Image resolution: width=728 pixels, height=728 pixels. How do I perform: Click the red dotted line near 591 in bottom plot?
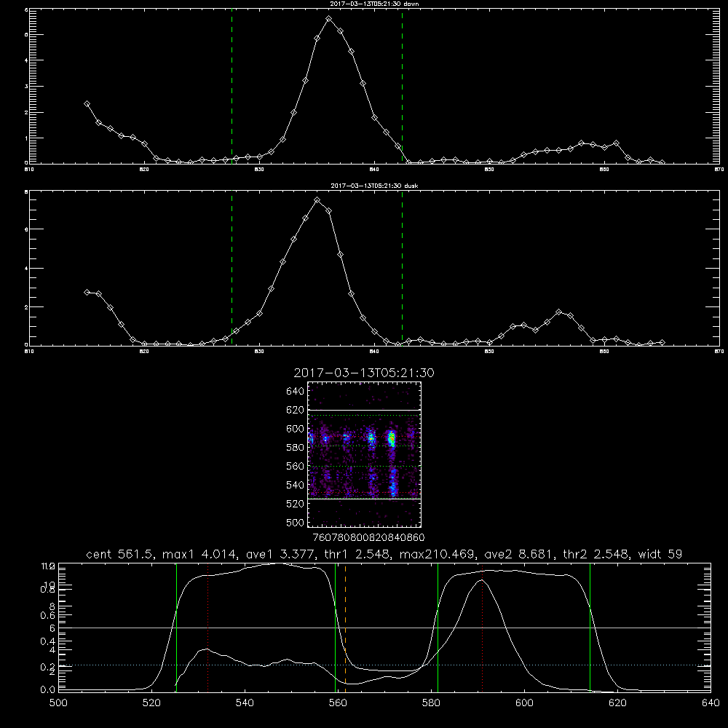point(483,627)
